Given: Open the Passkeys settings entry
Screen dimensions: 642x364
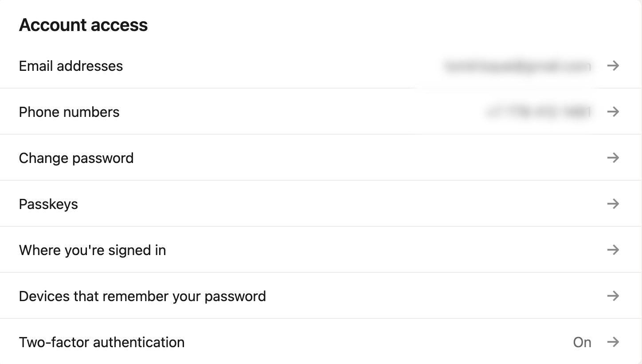Looking at the screenshot, I should 48,204.
